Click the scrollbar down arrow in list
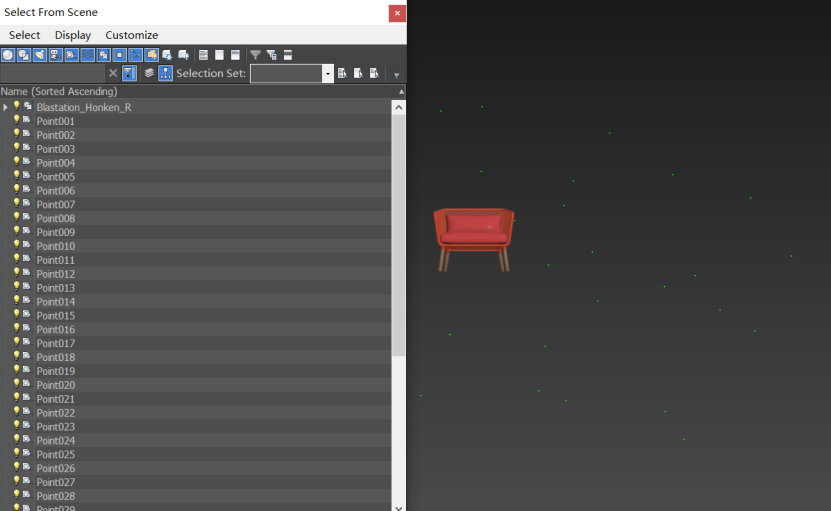Image resolution: width=831 pixels, height=511 pixels. click(399, 507)
